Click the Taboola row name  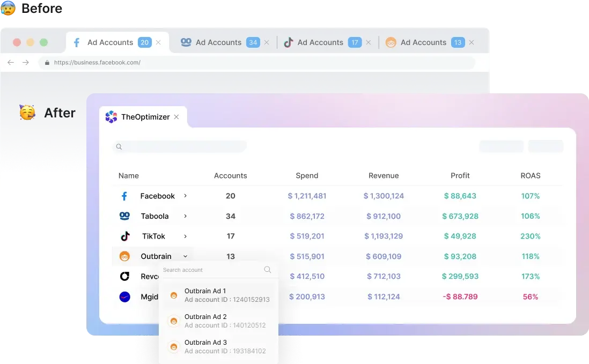155,216
